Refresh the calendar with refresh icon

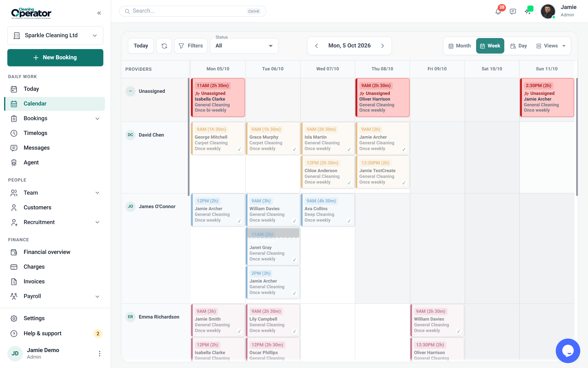[x=164, y=46]
